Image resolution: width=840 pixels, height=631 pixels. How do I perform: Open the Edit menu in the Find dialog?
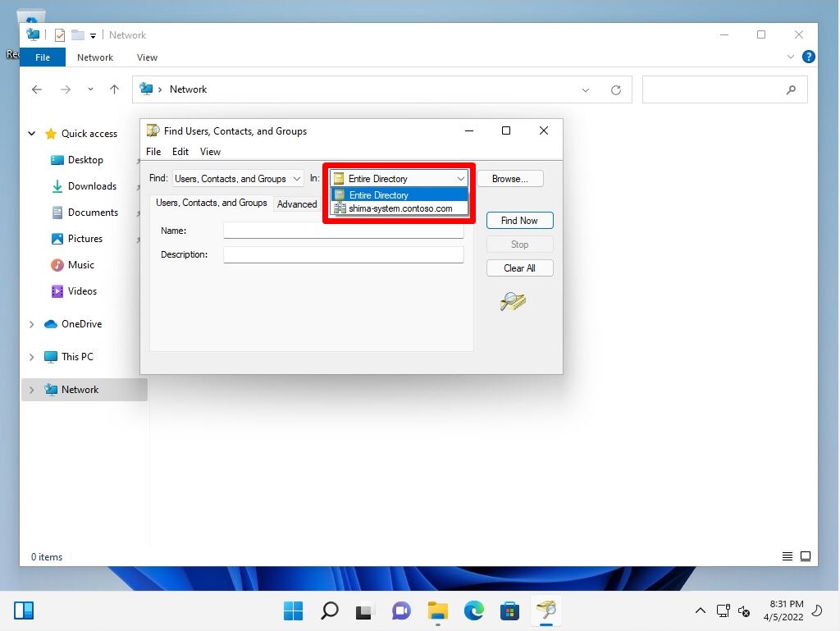pos(180,151)
